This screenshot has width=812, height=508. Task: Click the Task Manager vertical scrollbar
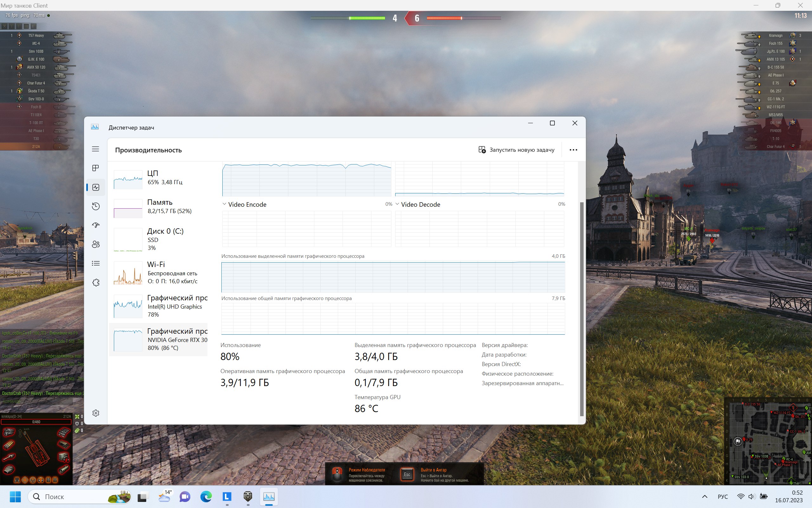pos(582,309)
